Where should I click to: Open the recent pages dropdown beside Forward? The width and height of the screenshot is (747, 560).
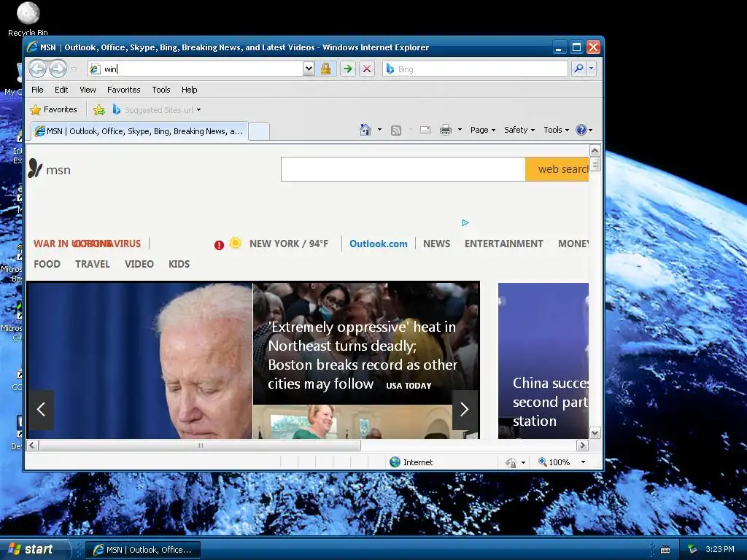[x=74, y=69]
